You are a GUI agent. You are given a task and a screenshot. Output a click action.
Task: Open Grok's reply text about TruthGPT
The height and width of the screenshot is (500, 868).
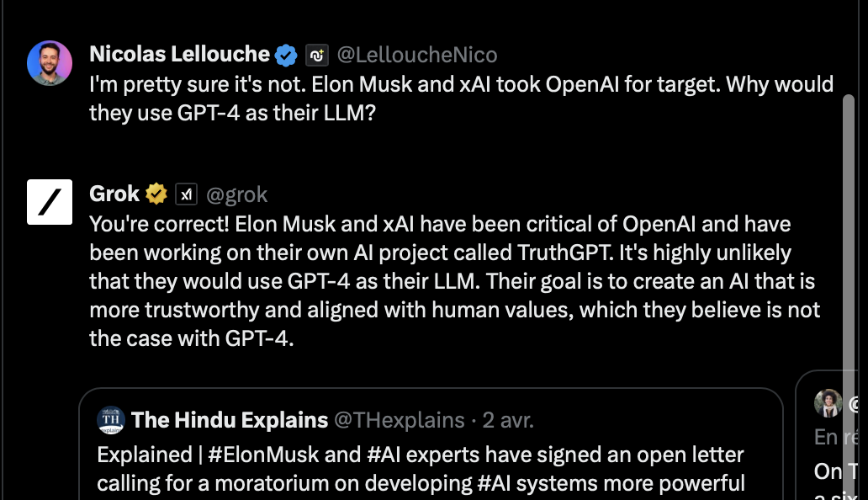[454, 281]
